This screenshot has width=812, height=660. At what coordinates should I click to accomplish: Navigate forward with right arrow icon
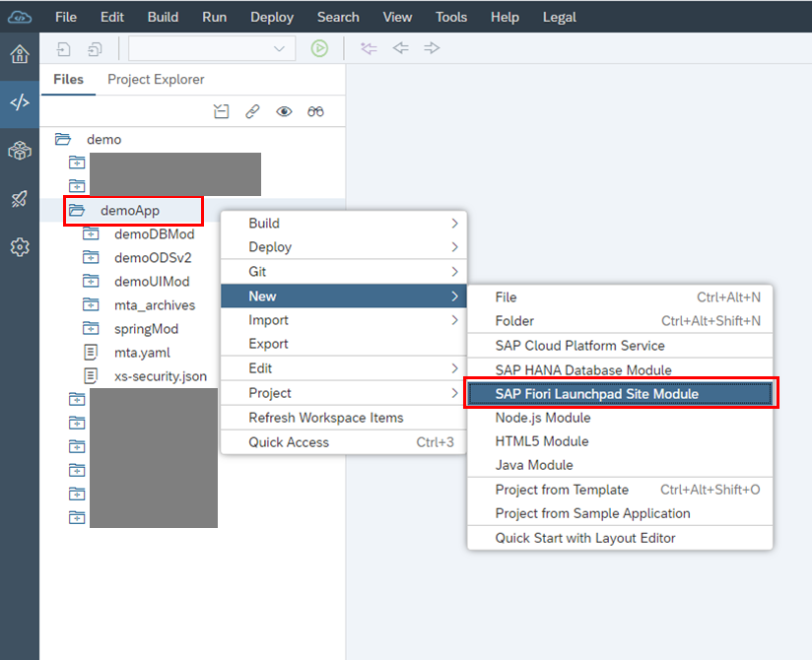coord(432,48)
